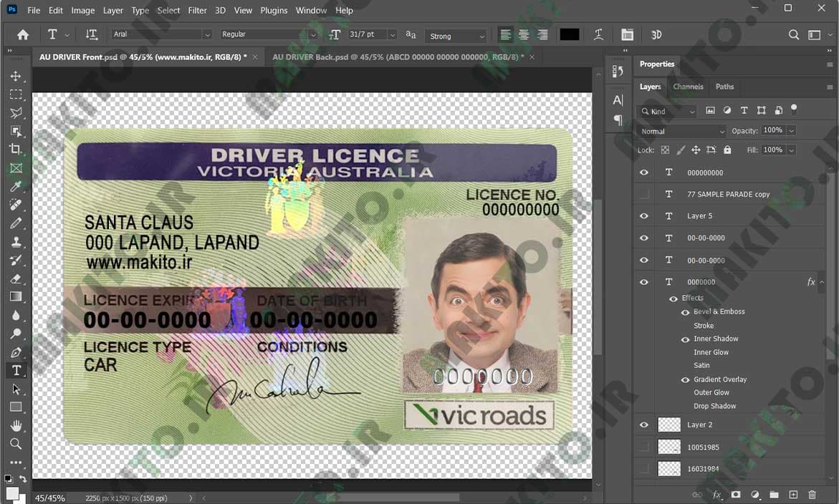The image size is (839, 504).
Task: Open the Normal blend mode dropdown
Action: pyautogui.click(x=681, y=131)
